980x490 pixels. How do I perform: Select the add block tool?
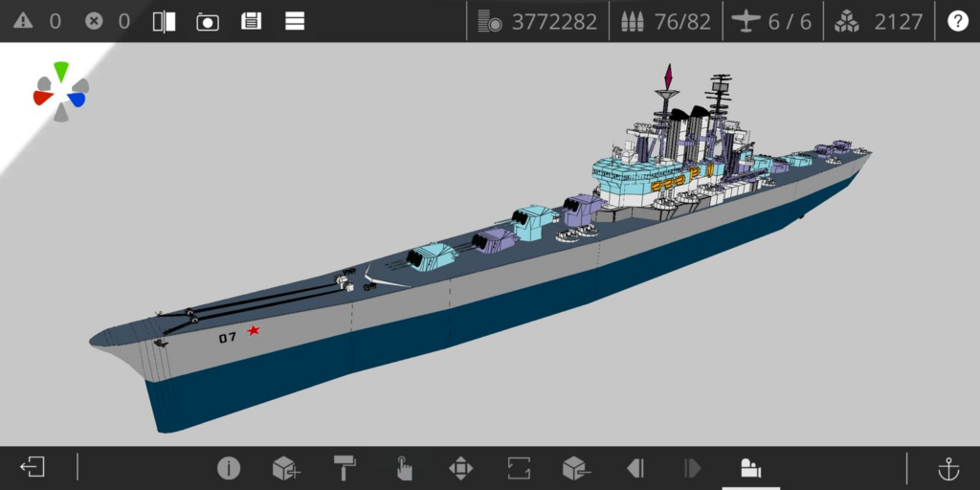[286, 468]
